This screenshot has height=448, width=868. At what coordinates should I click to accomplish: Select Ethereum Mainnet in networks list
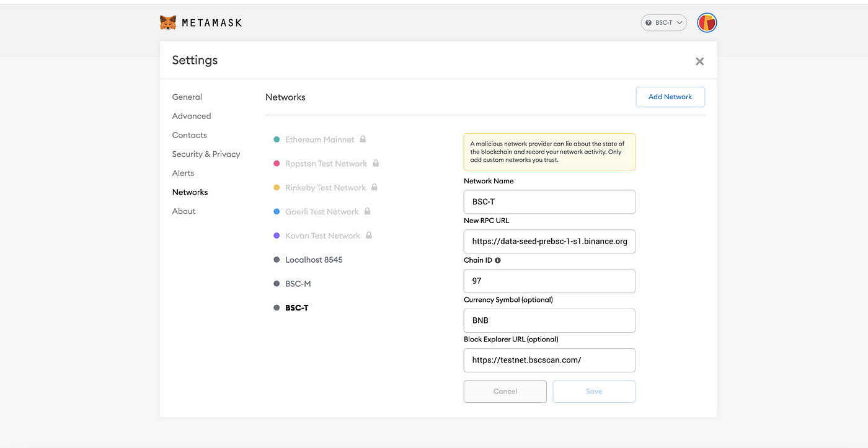pyautogui.click(x=320, y=139)
